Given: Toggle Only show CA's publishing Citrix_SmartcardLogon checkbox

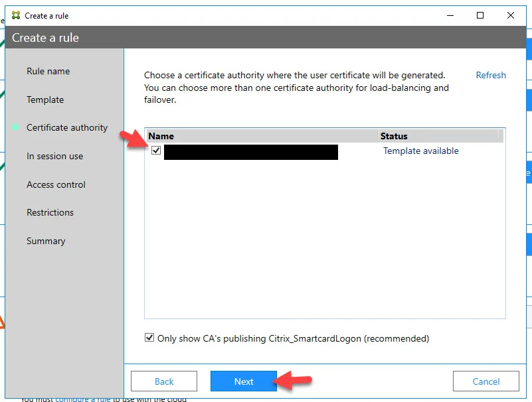Looking at the screenshot, I should (149, 338).
